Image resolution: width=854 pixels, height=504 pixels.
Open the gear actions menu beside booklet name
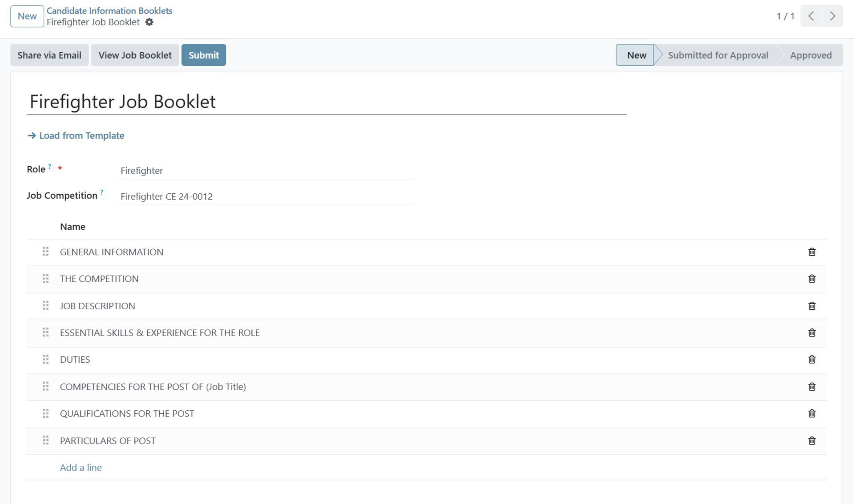pos(149,22)
